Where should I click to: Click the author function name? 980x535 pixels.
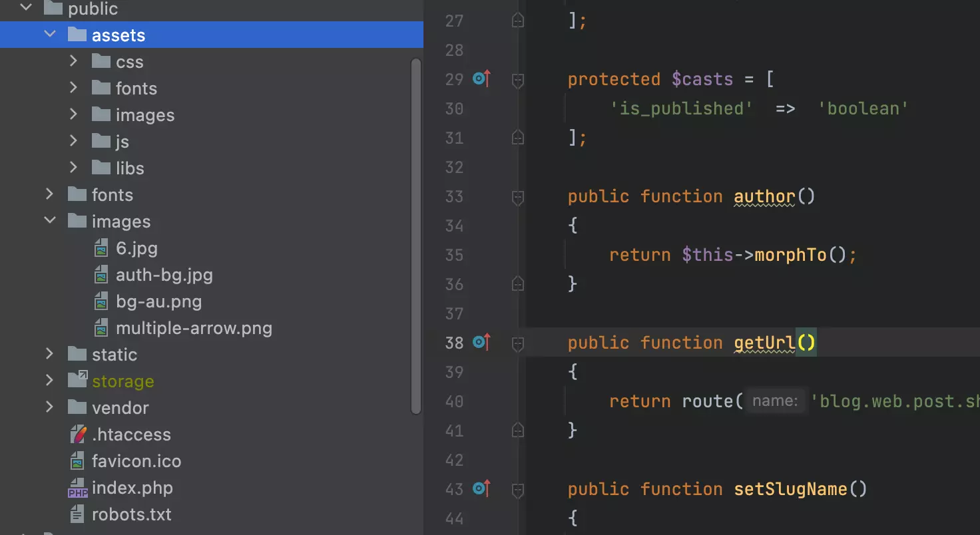point(764,197)
